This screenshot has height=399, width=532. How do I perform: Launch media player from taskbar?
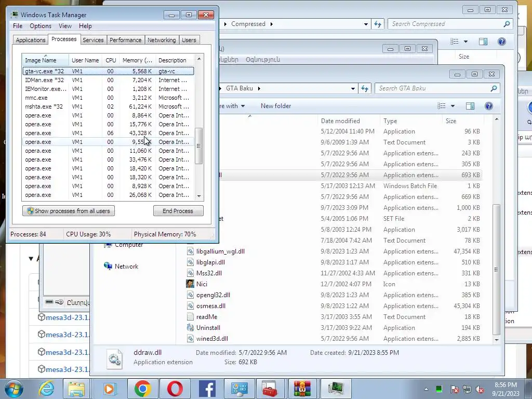110,389
